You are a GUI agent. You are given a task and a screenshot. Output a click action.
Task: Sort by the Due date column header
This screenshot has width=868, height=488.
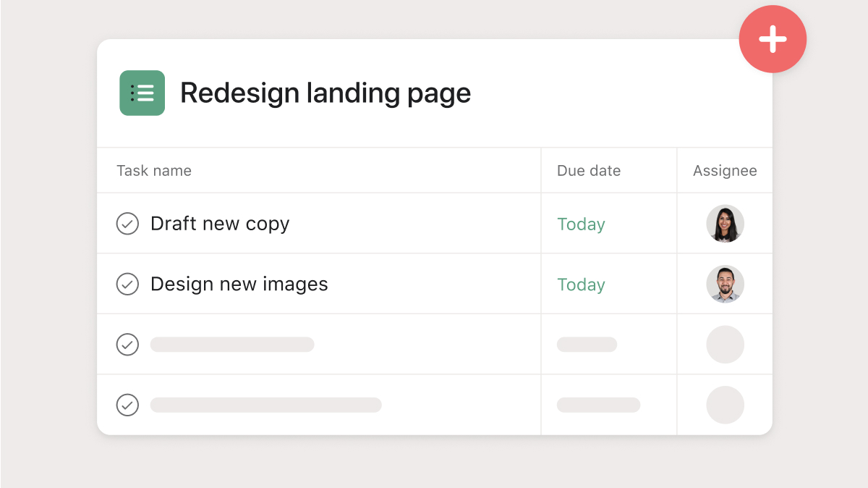[x=589, y=171]
